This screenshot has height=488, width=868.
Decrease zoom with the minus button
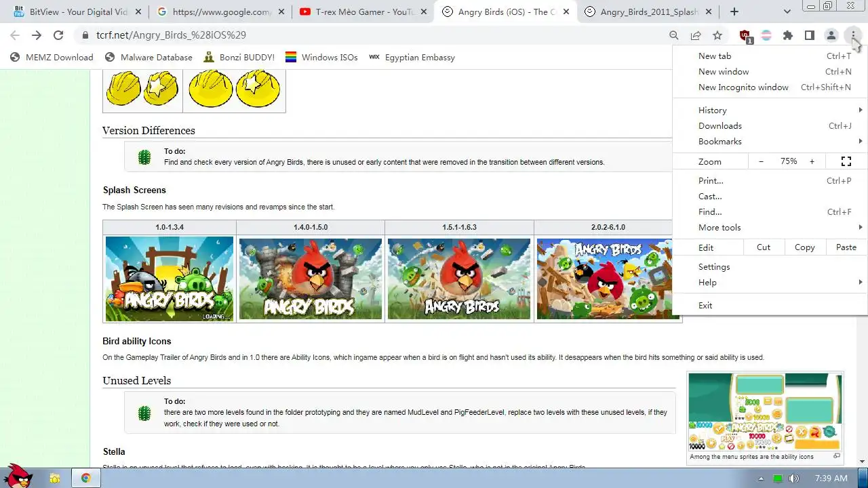[761, 161]
